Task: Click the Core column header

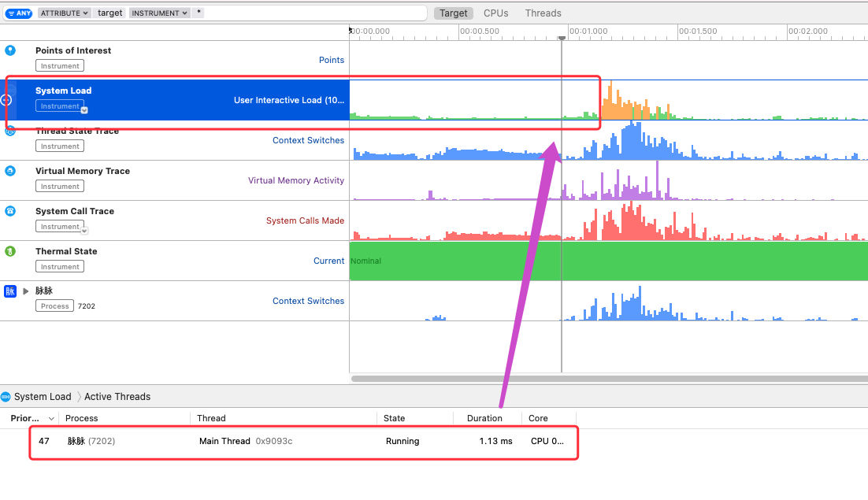Action: coord(549,418)
